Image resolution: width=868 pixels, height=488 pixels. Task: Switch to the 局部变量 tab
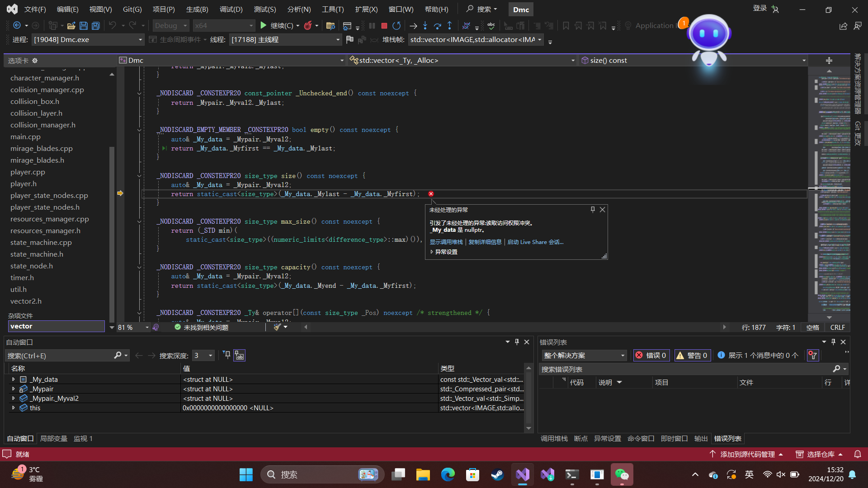pos(53,439)
